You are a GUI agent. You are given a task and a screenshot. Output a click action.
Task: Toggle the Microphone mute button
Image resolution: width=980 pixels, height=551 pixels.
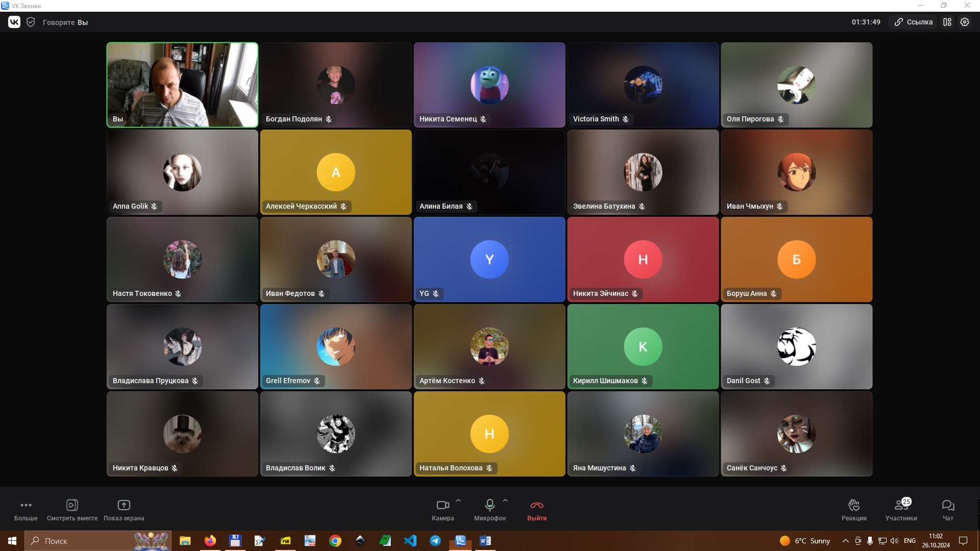coord(489,505)
